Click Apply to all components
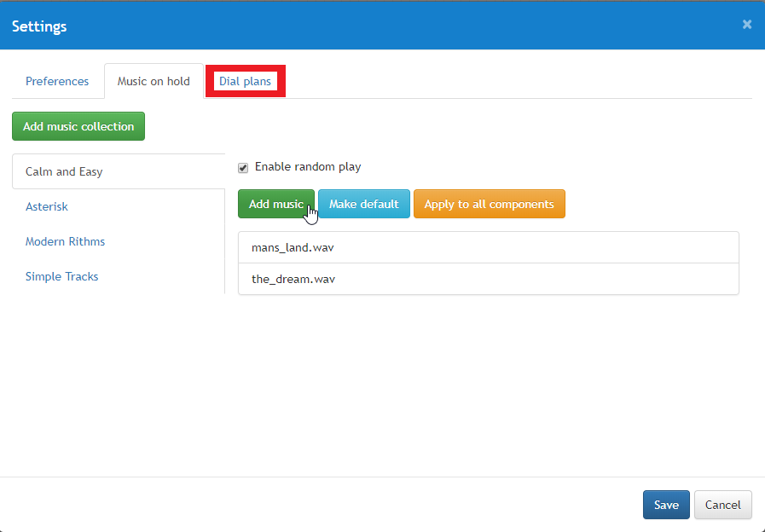This screenshot has width=765, height=532. [x=490, y=204]
